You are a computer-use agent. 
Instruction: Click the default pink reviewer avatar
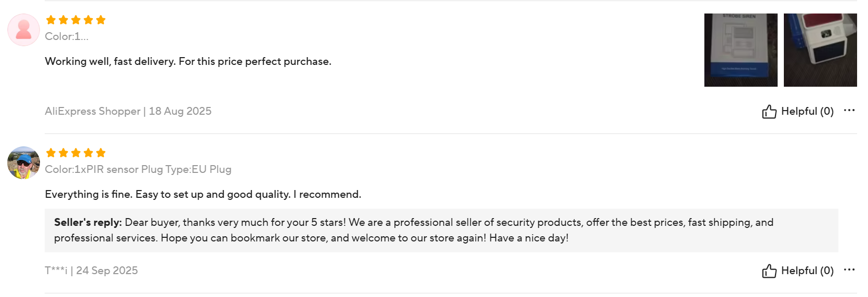(x=23, y=30)
